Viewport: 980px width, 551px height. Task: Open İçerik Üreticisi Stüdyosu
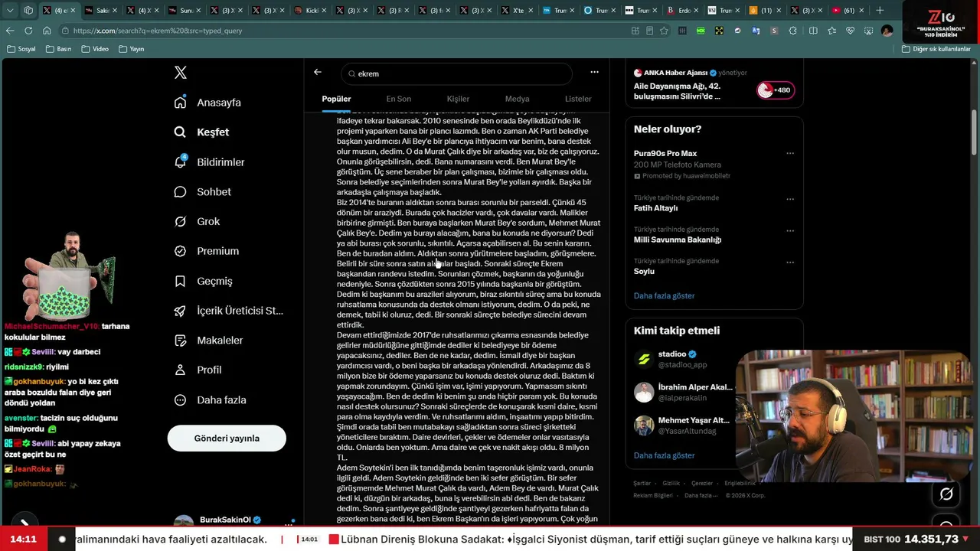coord(228,311)
